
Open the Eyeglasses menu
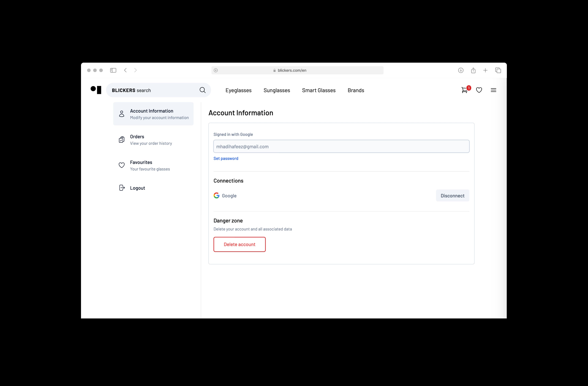point(238,90)
